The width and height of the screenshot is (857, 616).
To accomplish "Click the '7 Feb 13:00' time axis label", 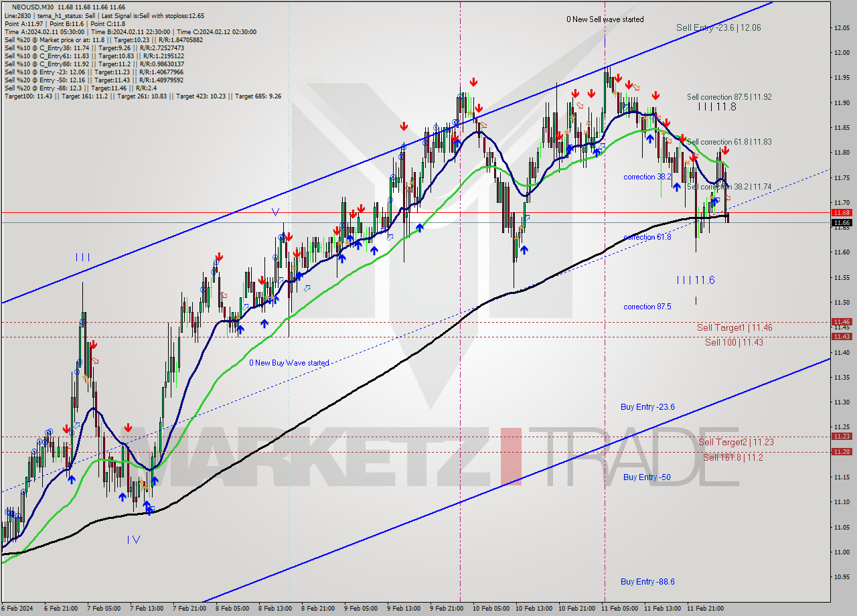I will click(147, 609).
